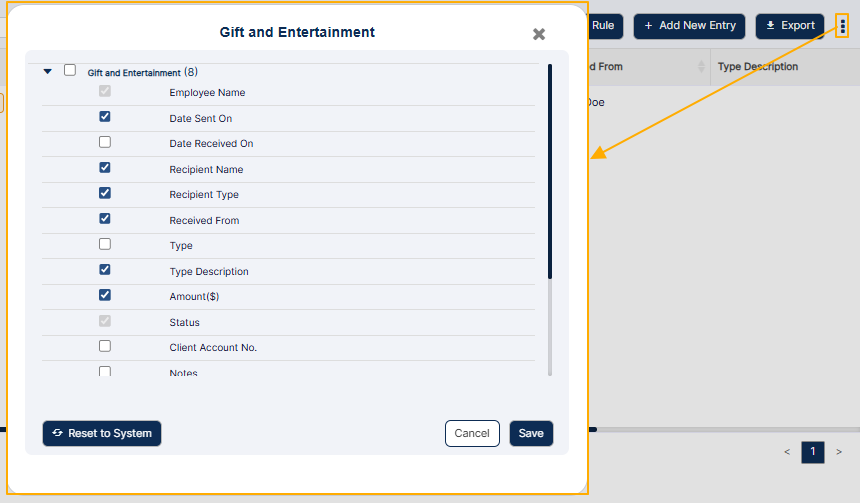Sort by the Received From column arrows
This screenshot has height=503, width=860.
click(701, 67)
